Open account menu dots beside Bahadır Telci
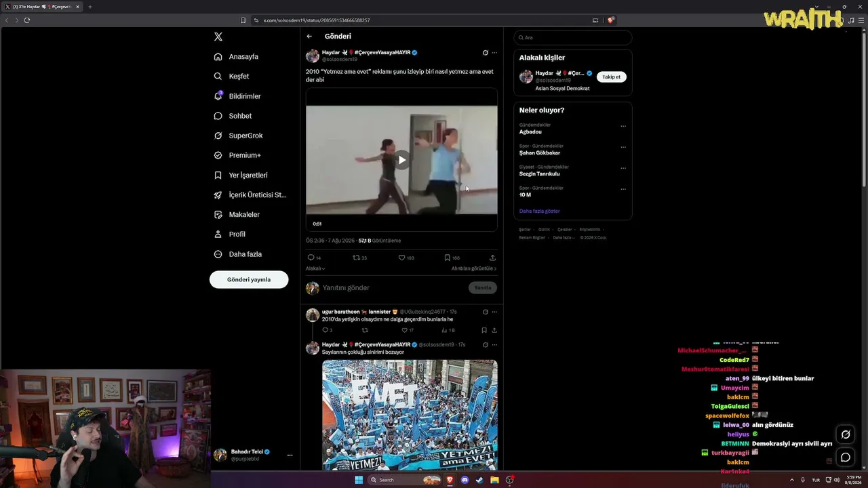Screen dimensions: 868x488 click(290, 455)
